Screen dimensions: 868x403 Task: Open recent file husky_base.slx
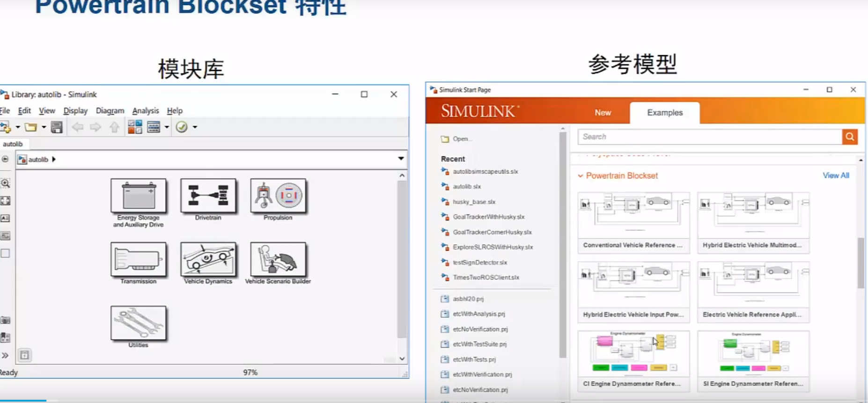pyautogui.click(x=474, y=202)
